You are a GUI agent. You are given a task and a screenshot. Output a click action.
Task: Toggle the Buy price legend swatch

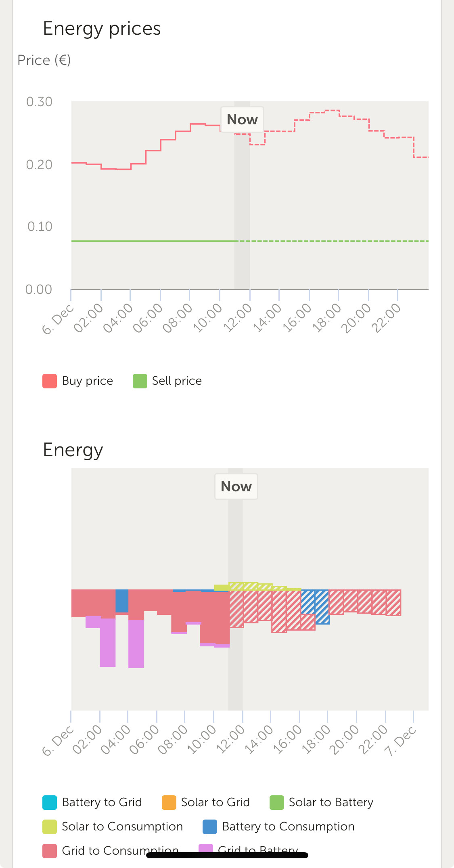click(x=50, y=381)
